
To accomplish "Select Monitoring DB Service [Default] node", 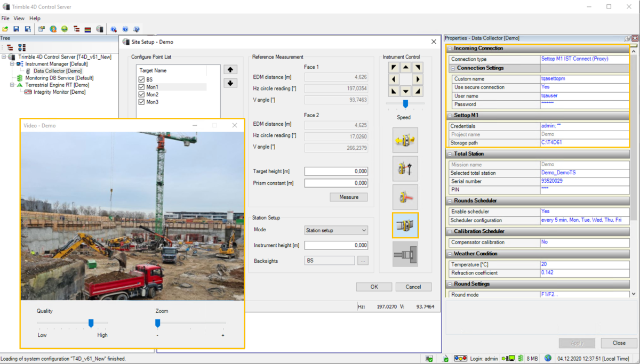I will pos(59,78).
